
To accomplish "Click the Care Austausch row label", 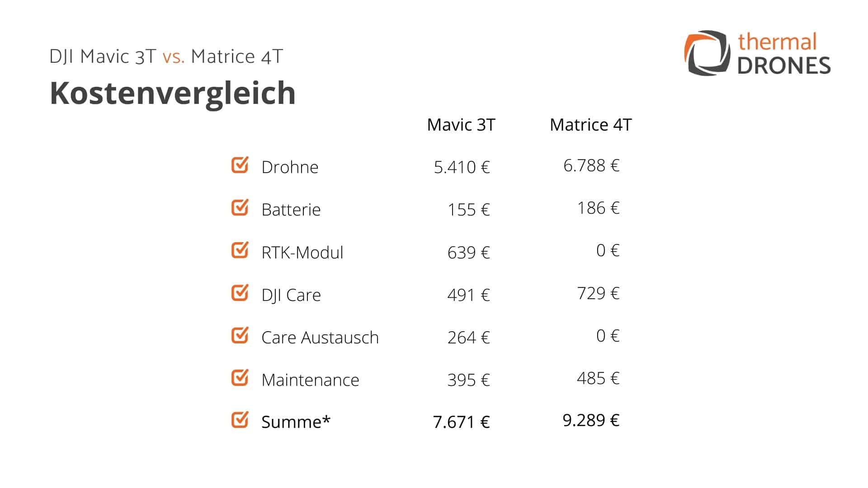I will pyautogui.click(x=320, y=338).
